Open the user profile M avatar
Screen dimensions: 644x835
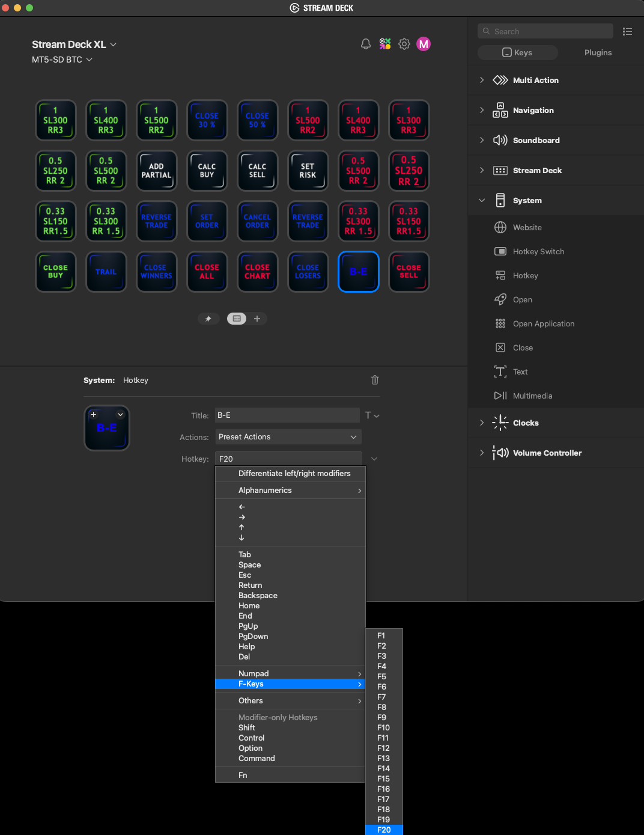click(424, 44)
